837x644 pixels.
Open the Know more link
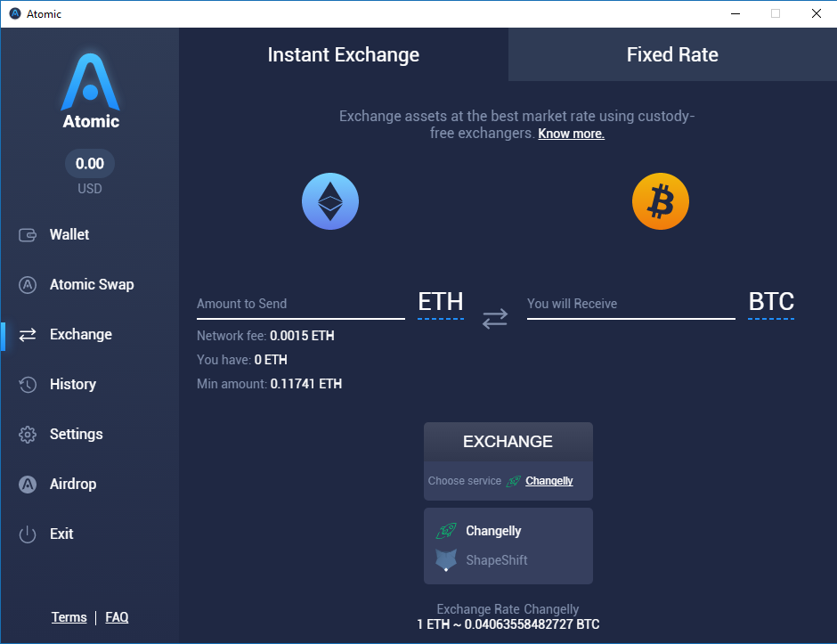pos(571,134)
